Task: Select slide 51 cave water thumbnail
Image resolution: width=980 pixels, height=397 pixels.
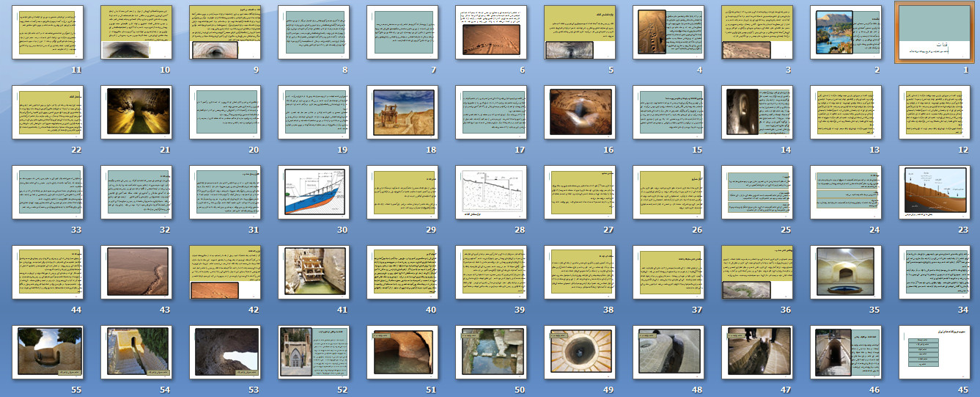Action: 402,352
